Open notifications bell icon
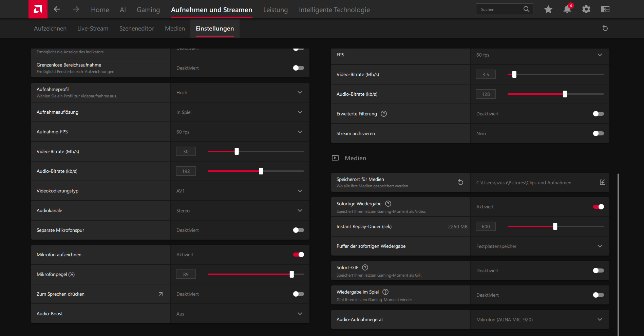The height and width of the screenshot is (336, 644). pyautogui.click(x=567, y=9)
